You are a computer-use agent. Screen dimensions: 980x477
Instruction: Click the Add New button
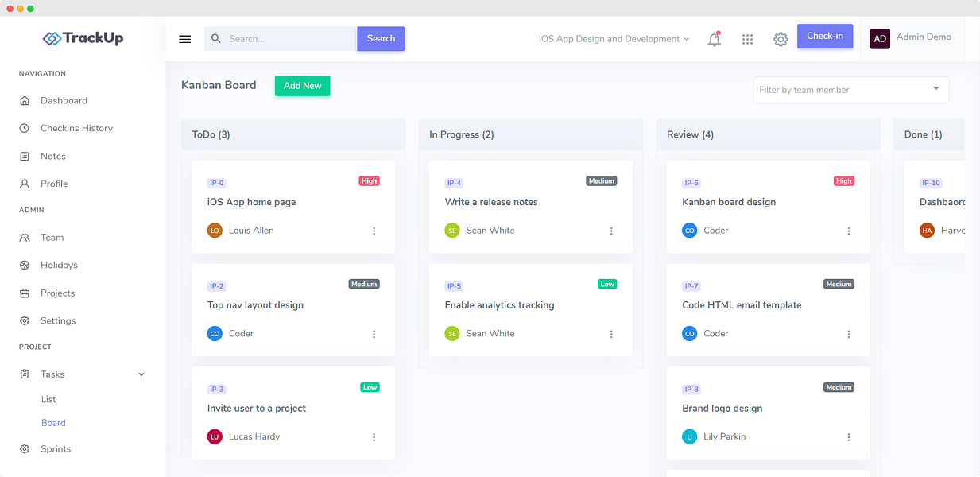[302, 86]
